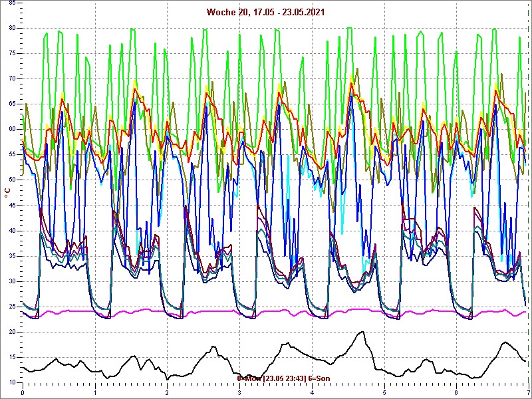
Task: Click the y-axis tick label 60
Action: [x=12, y=129]
